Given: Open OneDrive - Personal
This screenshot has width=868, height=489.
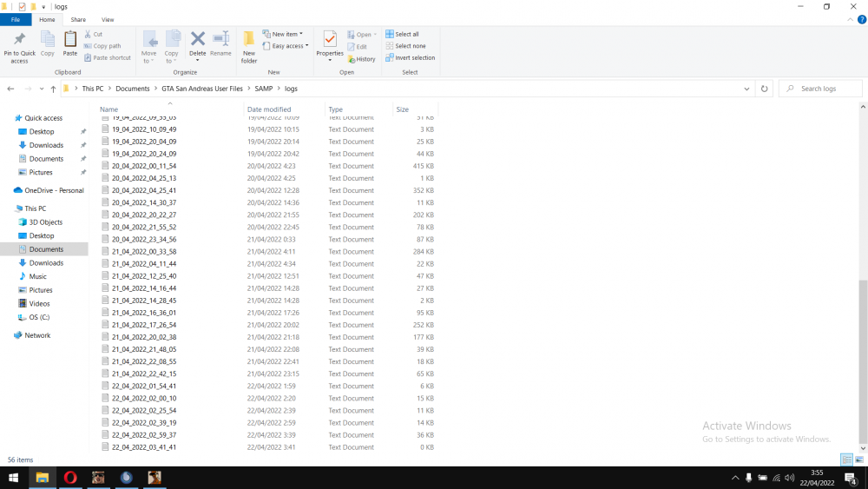Looking at the screenshot, I should pyautogui.click(x=54, y=190).
